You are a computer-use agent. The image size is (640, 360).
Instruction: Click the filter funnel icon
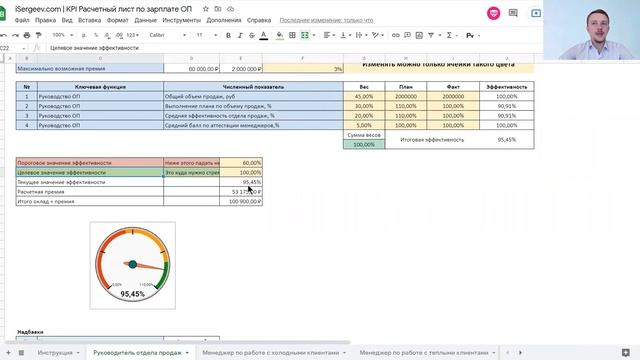click(x=431, y=36)
